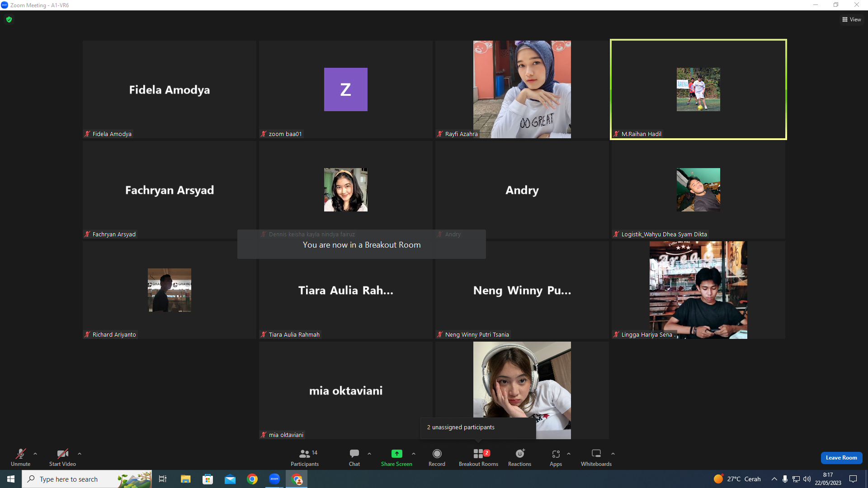Open network settings from the tray
The image size is (868, 488).
pos(796,479)
